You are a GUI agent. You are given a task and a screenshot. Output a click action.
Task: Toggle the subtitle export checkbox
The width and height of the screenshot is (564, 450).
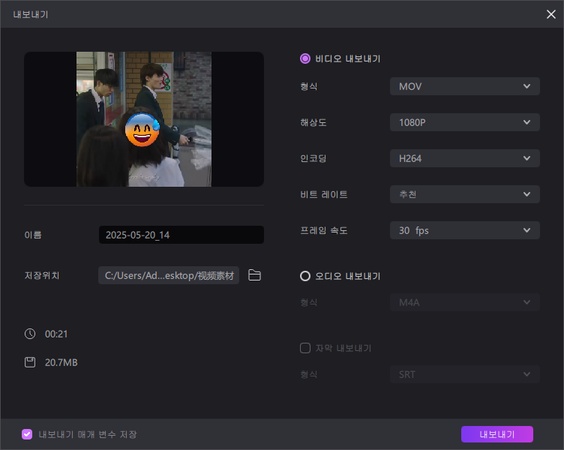(305, 348)
